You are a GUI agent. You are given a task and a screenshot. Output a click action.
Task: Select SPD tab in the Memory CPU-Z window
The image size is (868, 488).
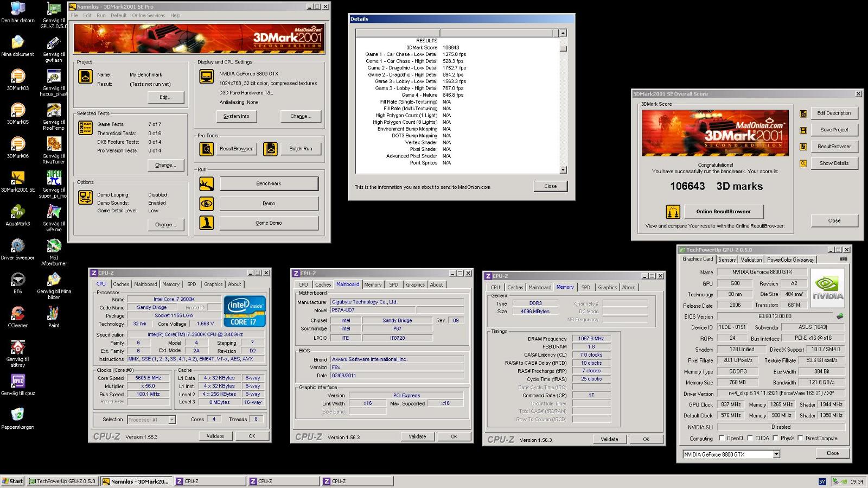click(x=586, y=287)
